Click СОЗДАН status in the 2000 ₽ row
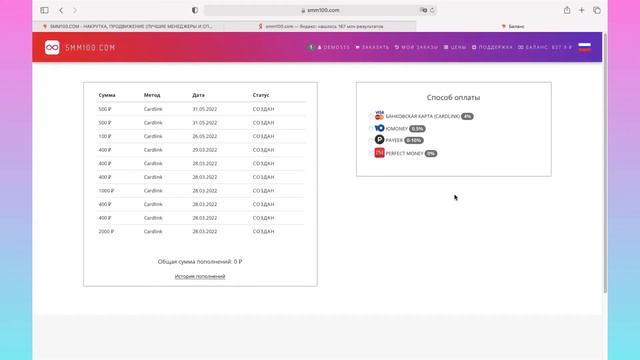Viewport: 640px width, 360px height. point(263,231)
